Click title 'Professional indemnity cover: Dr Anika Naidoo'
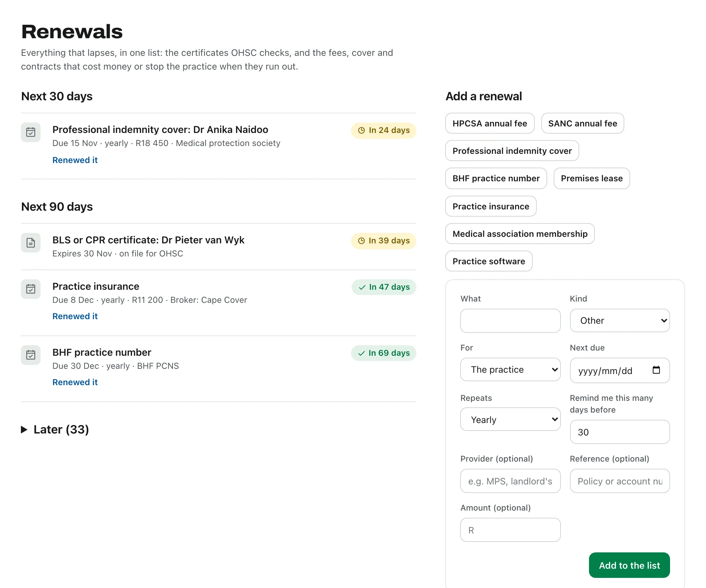706x588 pixels. (160, 130)
